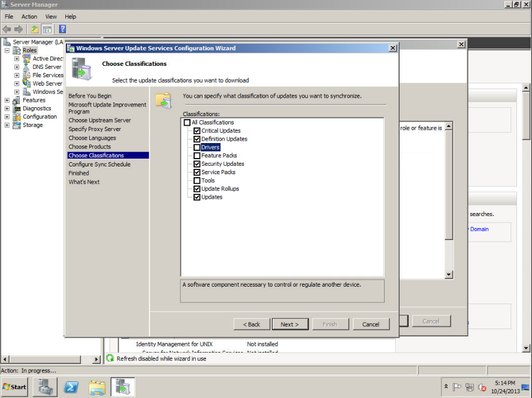
Task: Click the Windows Se... role icon in tree
Action: (26, 92)
